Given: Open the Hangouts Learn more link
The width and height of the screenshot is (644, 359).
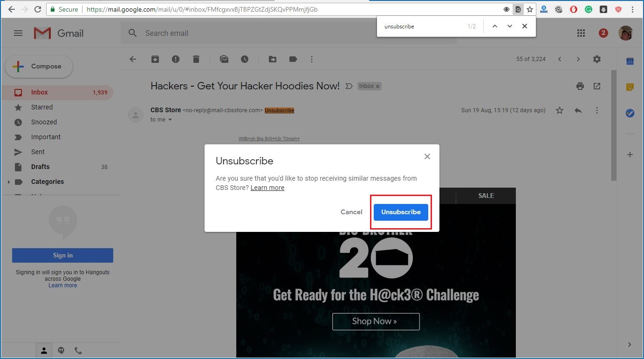Looking at the screenshot, I should (62, 285).
